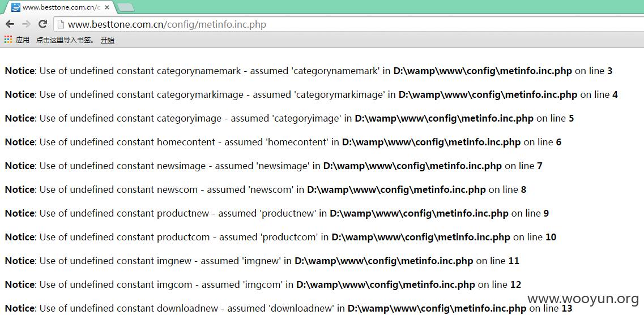The image size is (644, 315).
Task: Click the browser back arrow
Action: (10, 24)
